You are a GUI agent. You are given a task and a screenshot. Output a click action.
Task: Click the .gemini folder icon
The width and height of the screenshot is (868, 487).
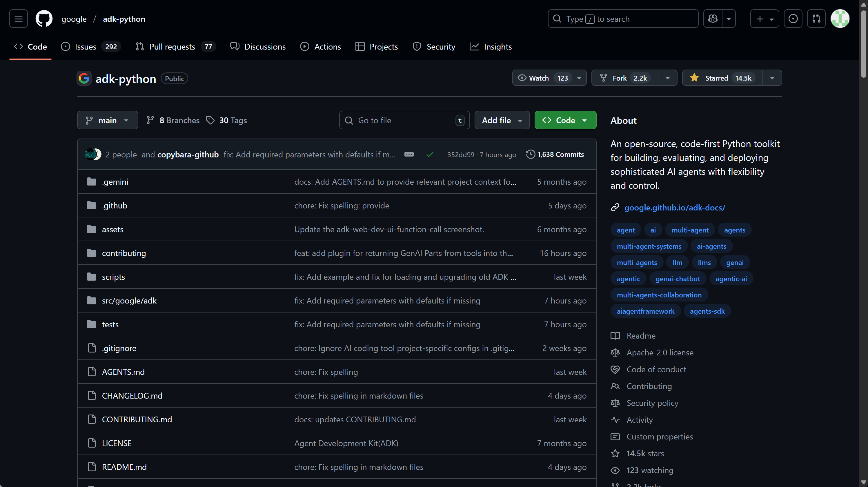coord(92,182)
